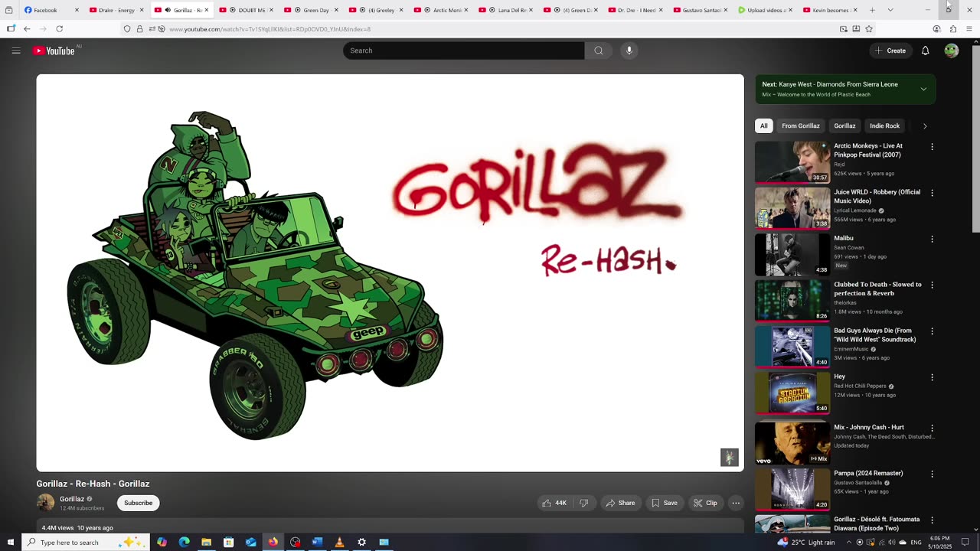Start voice search with the microphone

coord(629,51)
